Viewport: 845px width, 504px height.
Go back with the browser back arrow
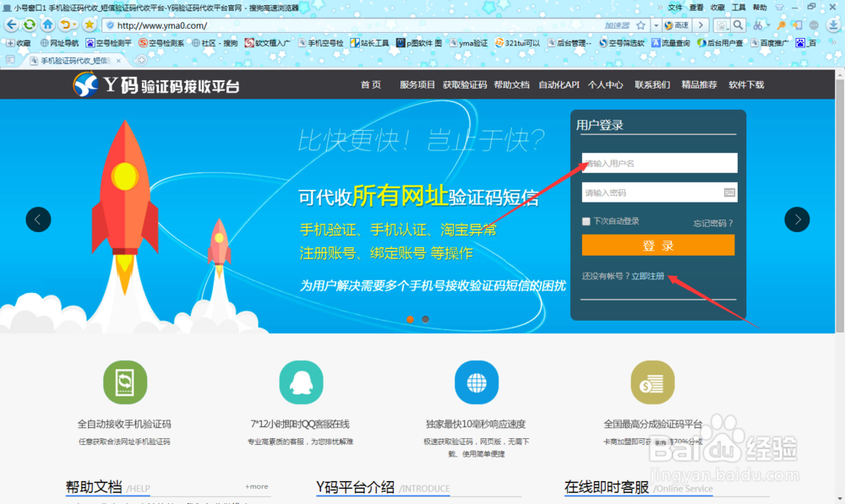point(11,24)
